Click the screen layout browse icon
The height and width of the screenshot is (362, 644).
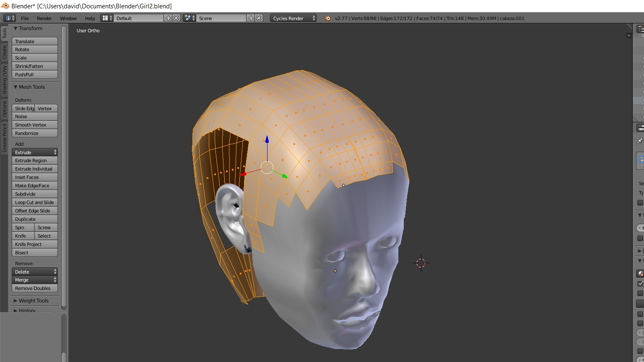pyautogui.click(x=106, y=18)
